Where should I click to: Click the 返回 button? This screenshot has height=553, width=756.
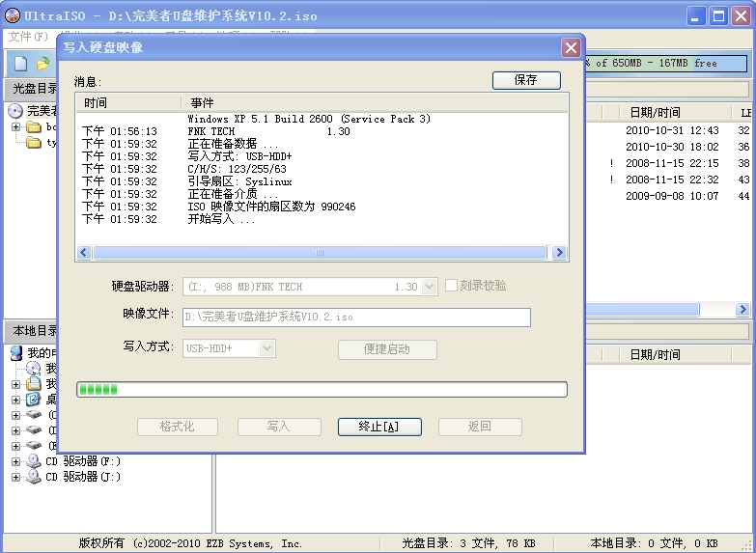[x=480, y=427]
